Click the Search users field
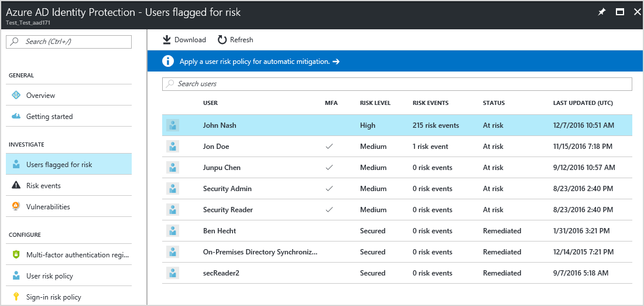 point(397,84)
